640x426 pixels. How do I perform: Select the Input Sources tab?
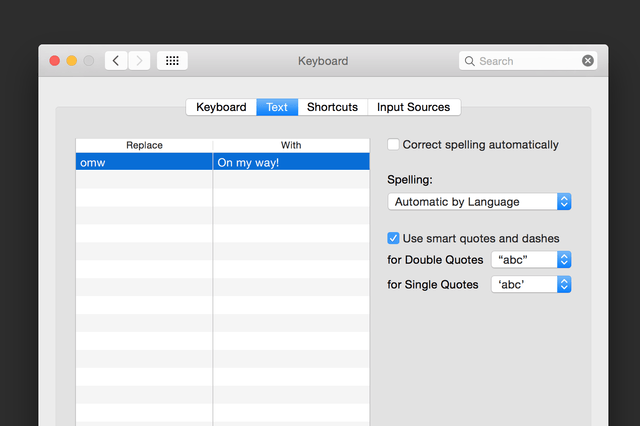tap(413, 107)
